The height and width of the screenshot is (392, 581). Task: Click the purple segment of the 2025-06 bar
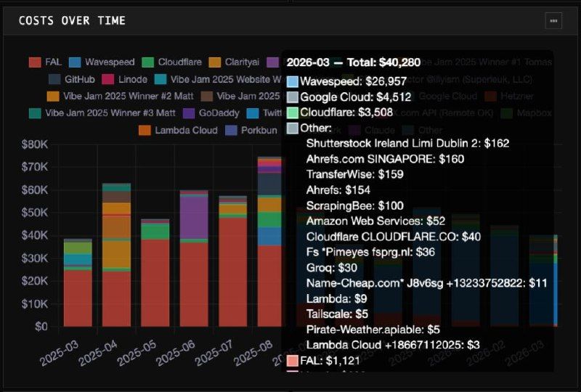click(194, 218)
